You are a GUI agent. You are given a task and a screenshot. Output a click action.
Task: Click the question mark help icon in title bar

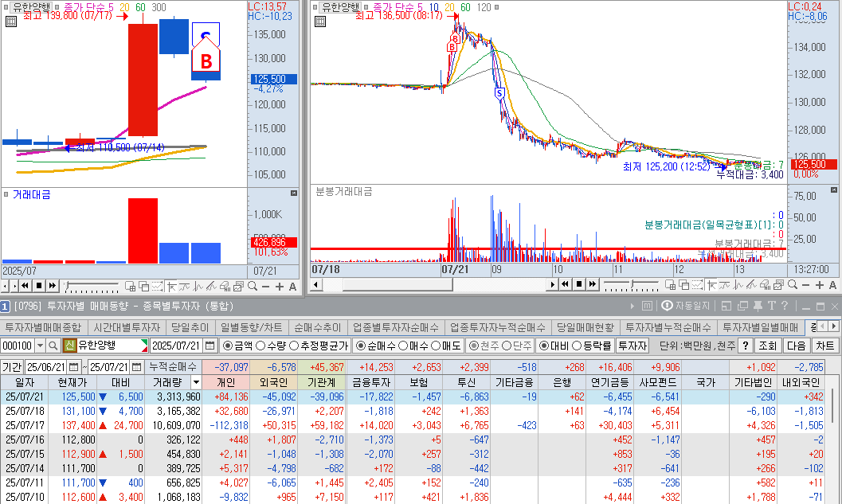(785, 306)
